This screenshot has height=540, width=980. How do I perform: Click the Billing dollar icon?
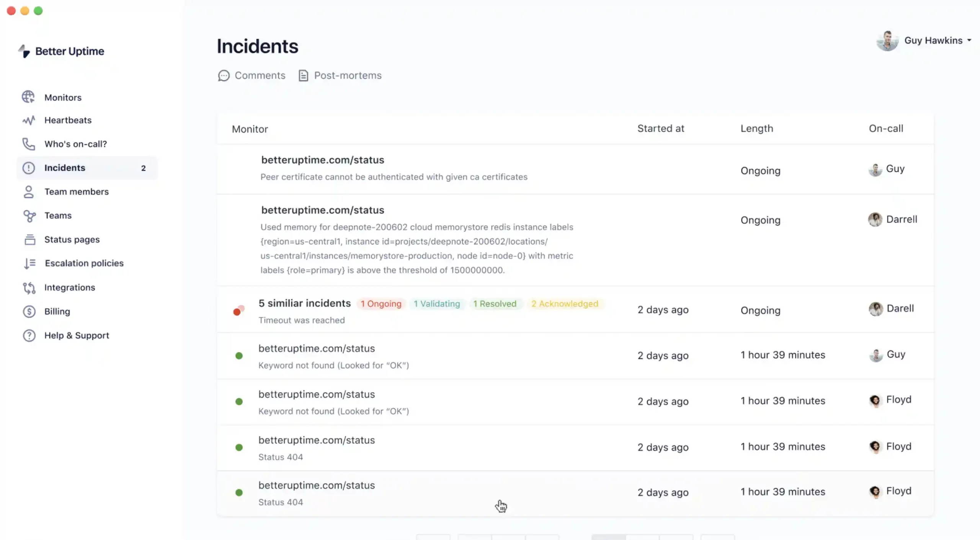[x=29, y=312]
